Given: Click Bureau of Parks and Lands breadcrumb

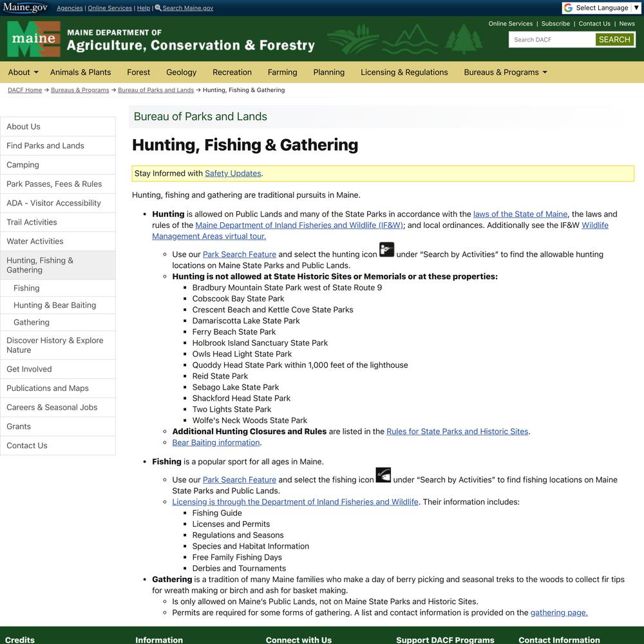Looking at the screenshot, I should (x=156, y=90).
